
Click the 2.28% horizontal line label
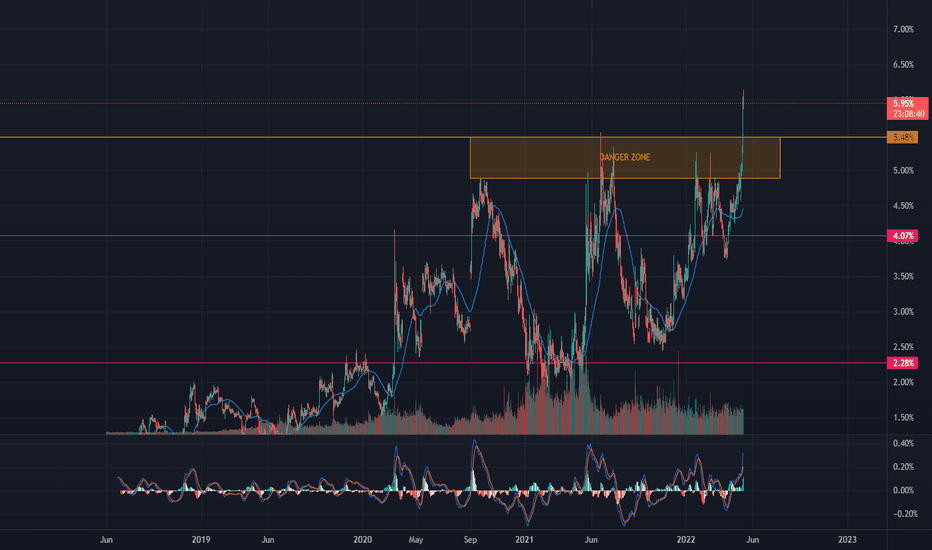point(902,363)
